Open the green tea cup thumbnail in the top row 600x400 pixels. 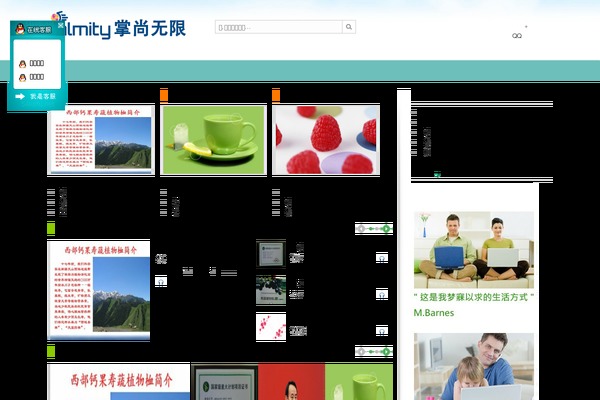214,140
